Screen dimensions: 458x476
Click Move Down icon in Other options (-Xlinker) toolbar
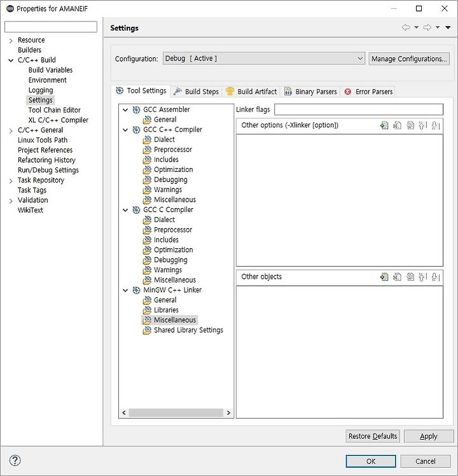(436, 125)
